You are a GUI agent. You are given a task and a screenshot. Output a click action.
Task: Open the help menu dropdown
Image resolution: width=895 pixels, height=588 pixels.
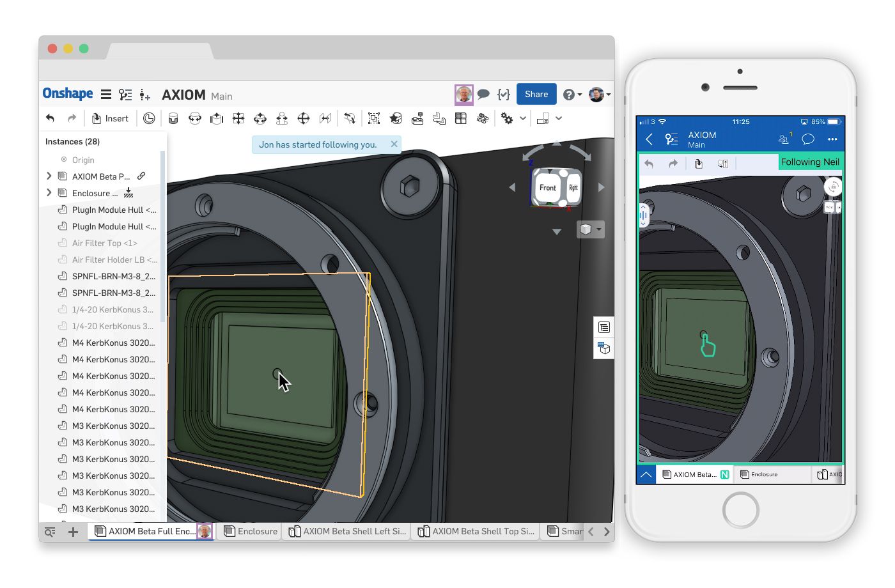click(572, 95)
